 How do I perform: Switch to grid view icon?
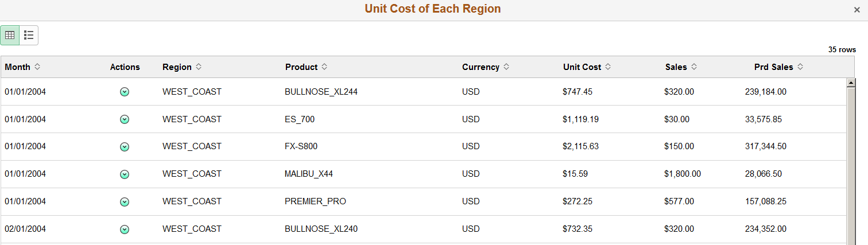coord(10,35)
